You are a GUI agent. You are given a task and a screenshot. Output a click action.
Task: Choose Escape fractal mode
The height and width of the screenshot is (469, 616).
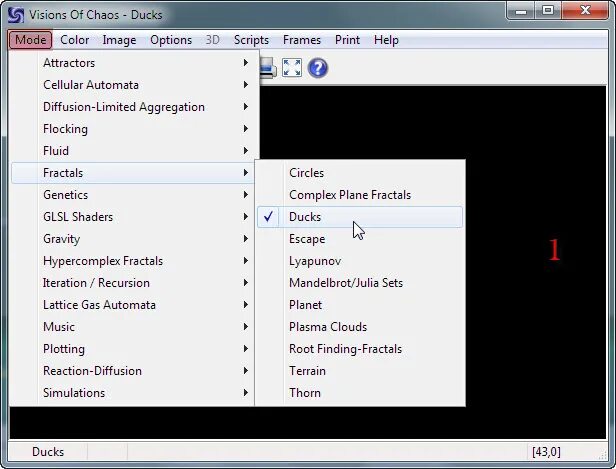pos(360,239)
